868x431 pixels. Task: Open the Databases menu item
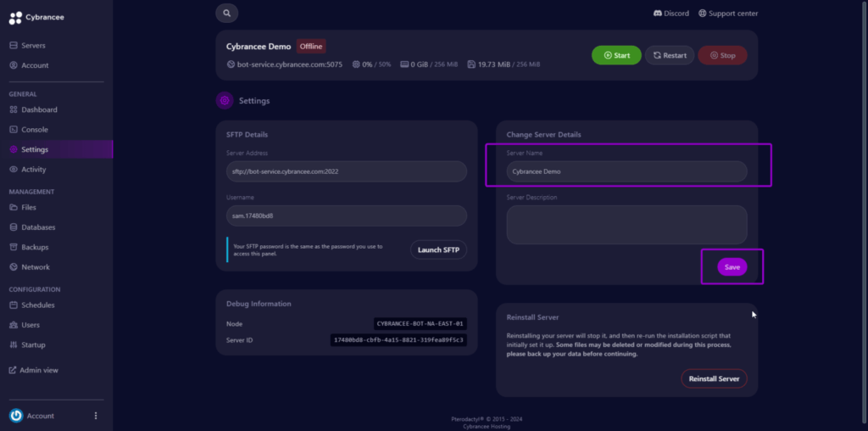pyautogui.click(x=38, y=227)
